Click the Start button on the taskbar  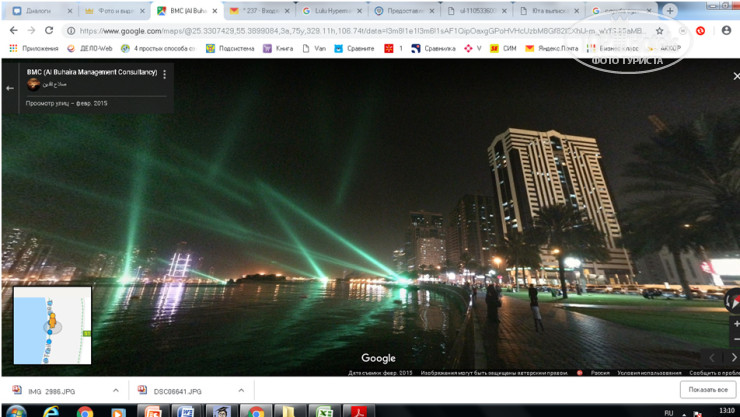(16, 411)
